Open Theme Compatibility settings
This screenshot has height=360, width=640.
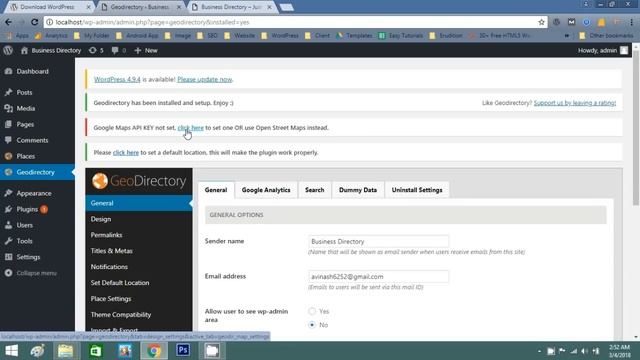(x=139, y=315)
